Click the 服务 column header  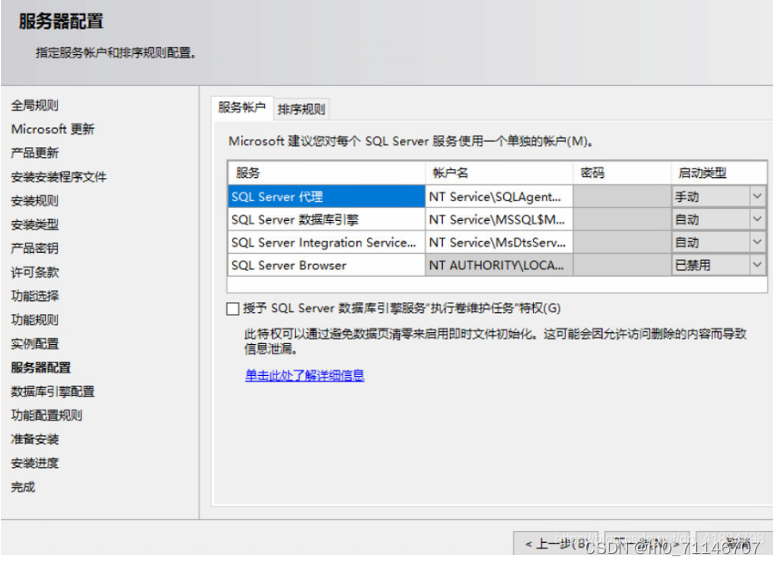click(327, 173)
